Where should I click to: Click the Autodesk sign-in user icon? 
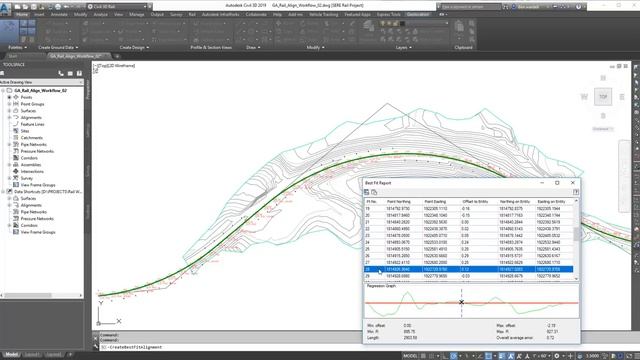[513, 7]
